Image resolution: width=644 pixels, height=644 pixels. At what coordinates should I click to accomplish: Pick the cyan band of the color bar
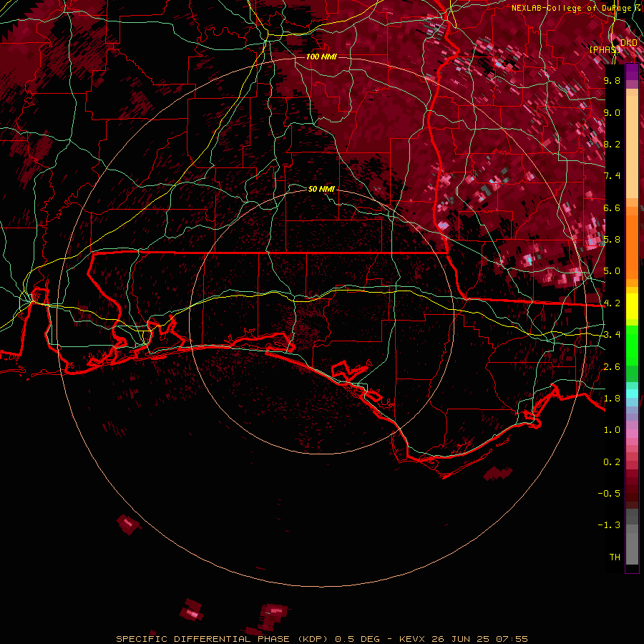(632, 394)
